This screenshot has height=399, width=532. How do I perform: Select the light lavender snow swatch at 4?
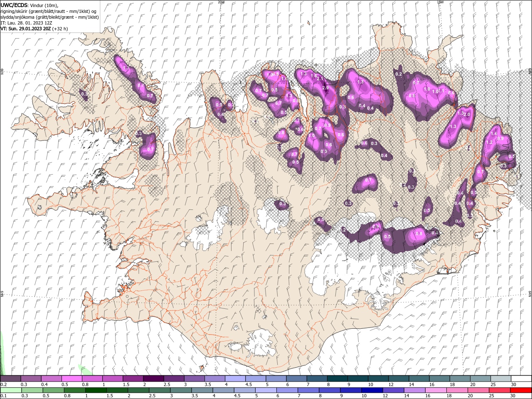(x=235, y=379)
